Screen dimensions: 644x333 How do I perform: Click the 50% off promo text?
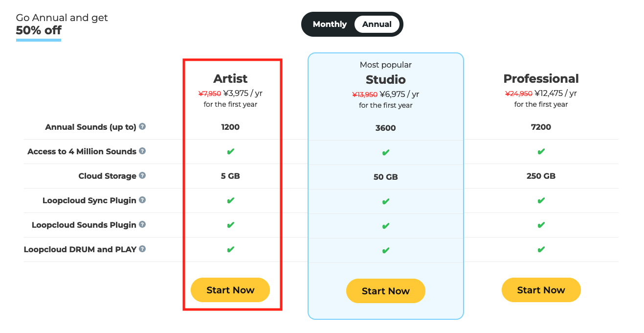pos(39,30)
